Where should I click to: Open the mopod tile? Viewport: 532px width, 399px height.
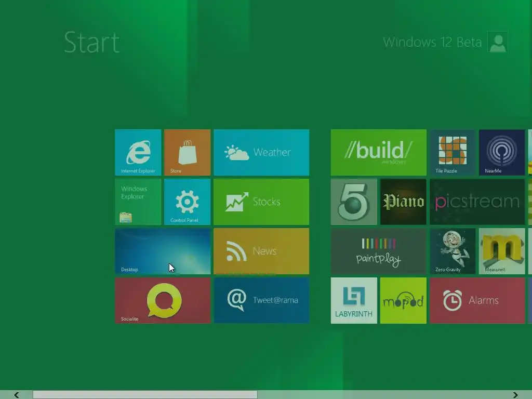pyautogui.click(x=403, y=301)
